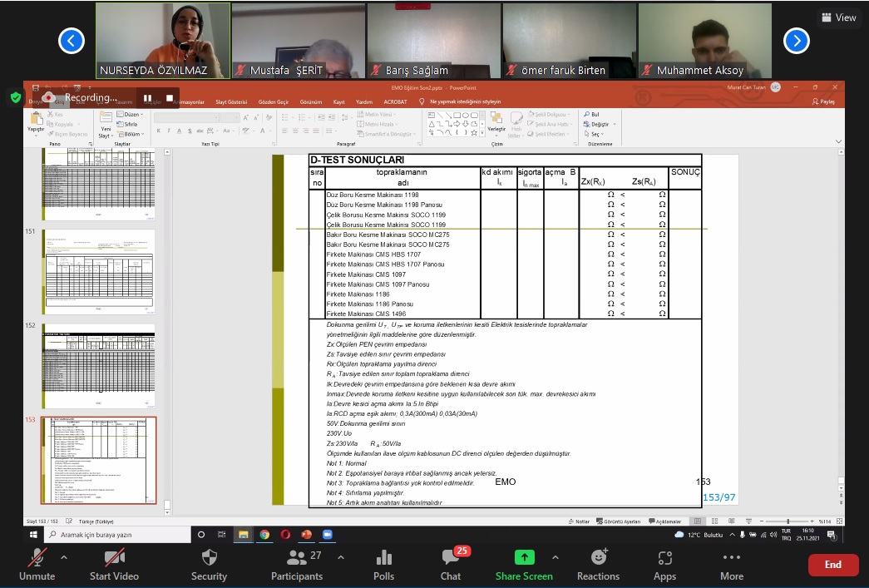Expand audio options arrow next to Unmute
Screen dimensions: 869x588
[64, 557]
